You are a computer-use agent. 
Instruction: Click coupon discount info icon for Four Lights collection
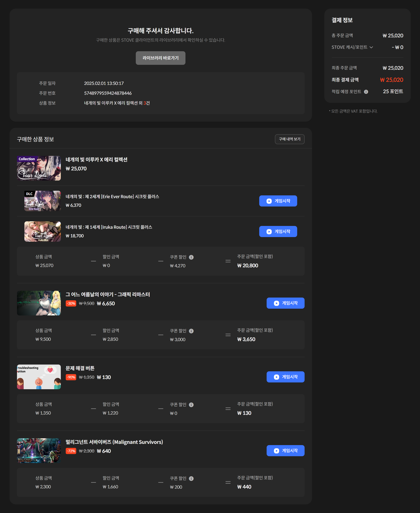pos(191,257)
